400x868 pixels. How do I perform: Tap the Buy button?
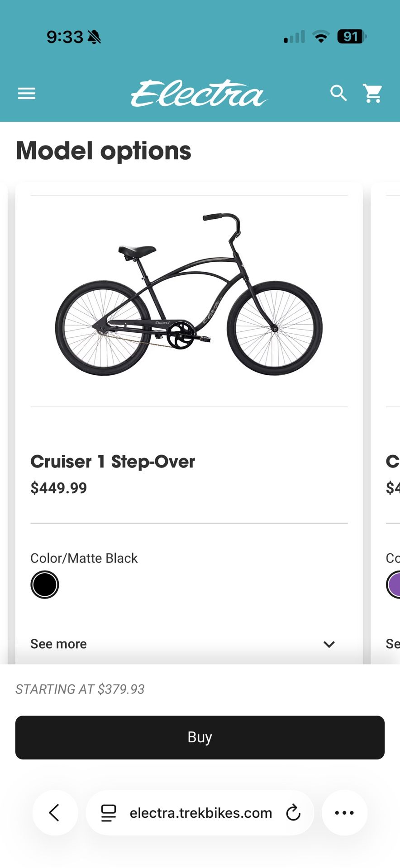point(200,737)
